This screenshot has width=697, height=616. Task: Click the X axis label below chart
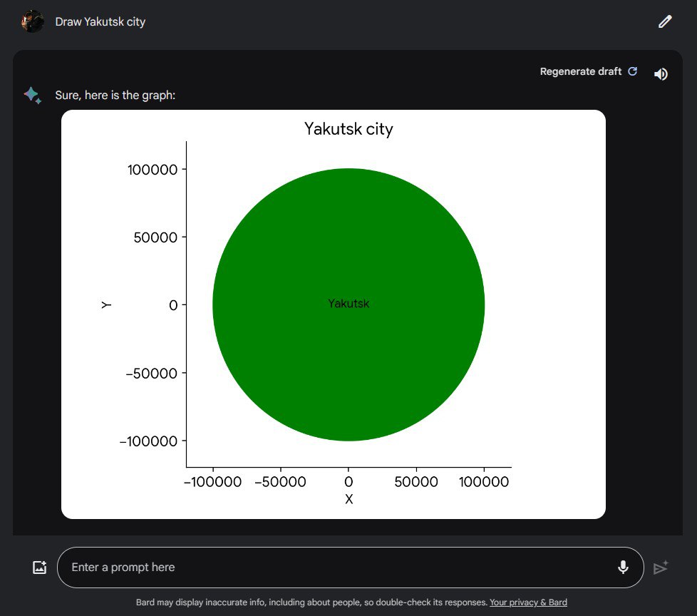tap(348, 500)
